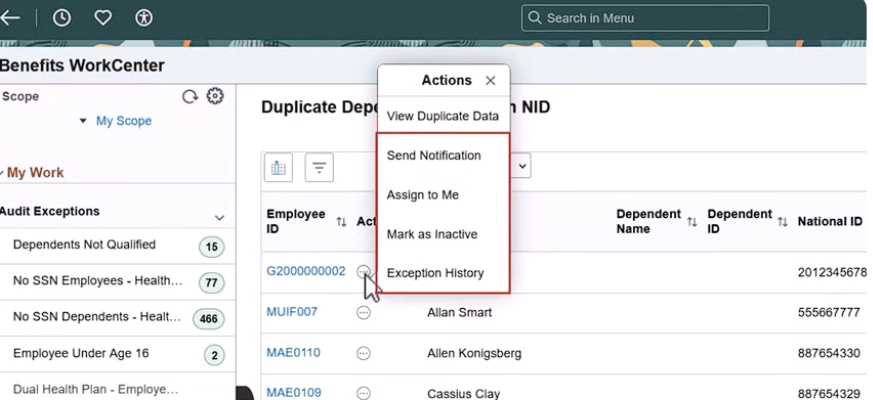The width and height of the screenshot is (873, 400).
Task: Sort by Dependent ID column arrows
Action: (x=782, y=222)
